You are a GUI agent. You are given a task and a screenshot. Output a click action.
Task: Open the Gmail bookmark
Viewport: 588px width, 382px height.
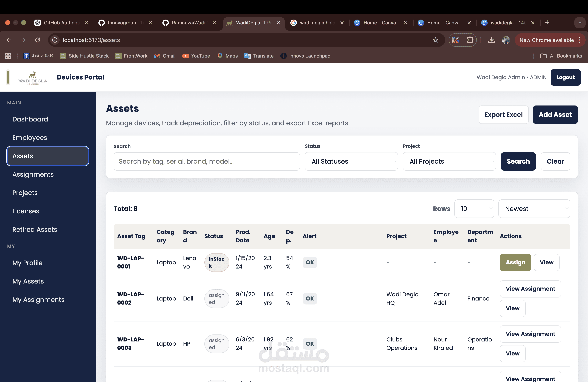[165, 56]
